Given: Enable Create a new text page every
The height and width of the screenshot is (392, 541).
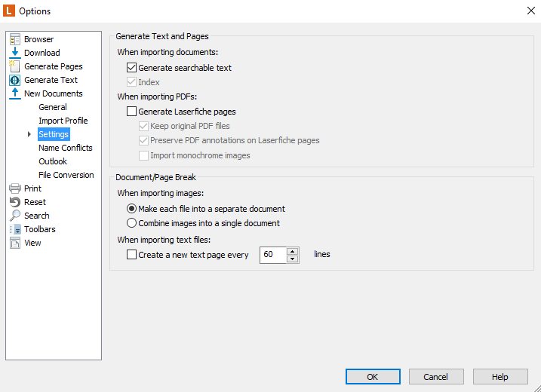Looking at the screenshot, I should [131, 255].
